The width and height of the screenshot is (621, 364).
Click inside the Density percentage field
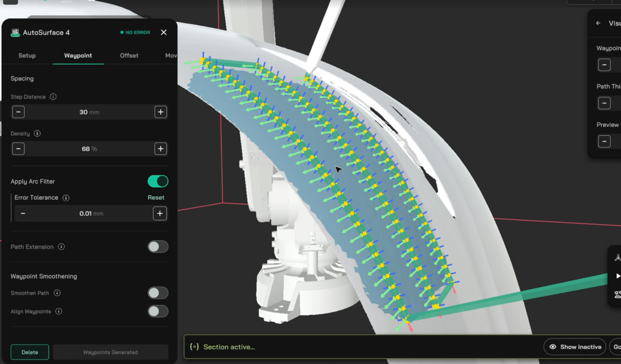[x=89, y=148]
